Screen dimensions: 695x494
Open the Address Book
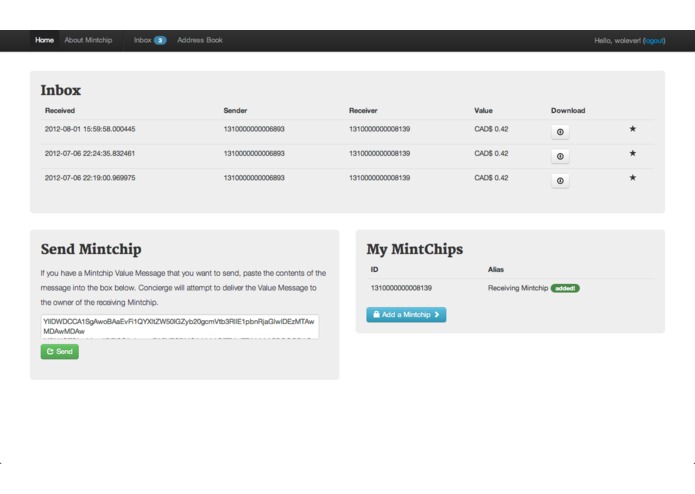(x=200, y=40)
